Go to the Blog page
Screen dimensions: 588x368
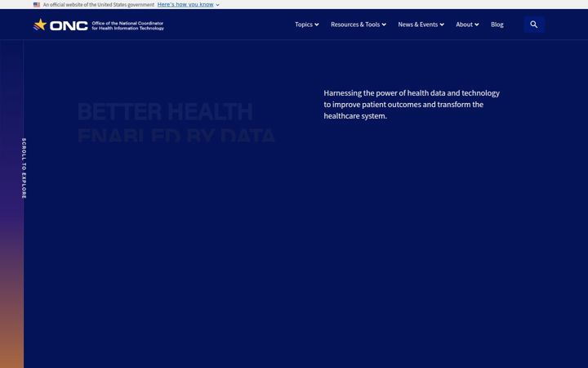pos(497,25)
